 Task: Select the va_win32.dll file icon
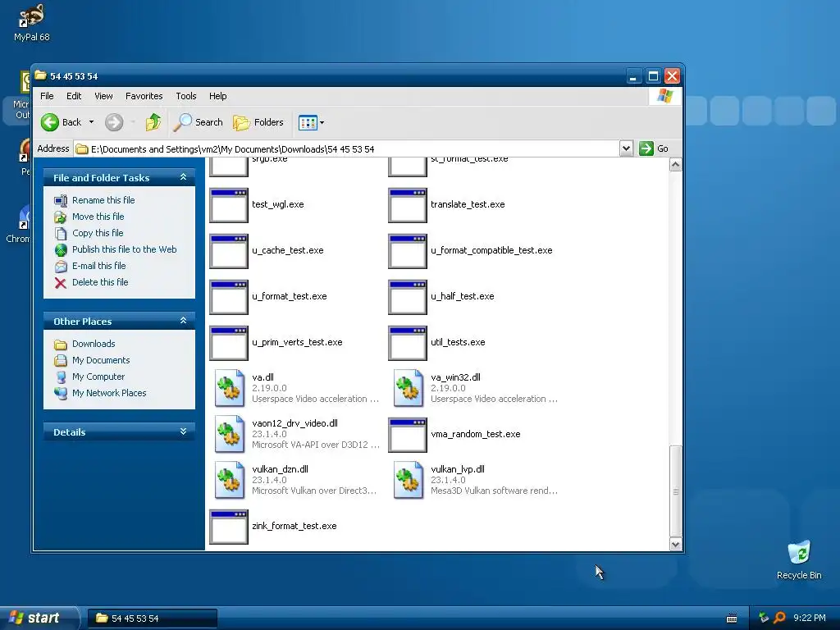tap(409, 388)
